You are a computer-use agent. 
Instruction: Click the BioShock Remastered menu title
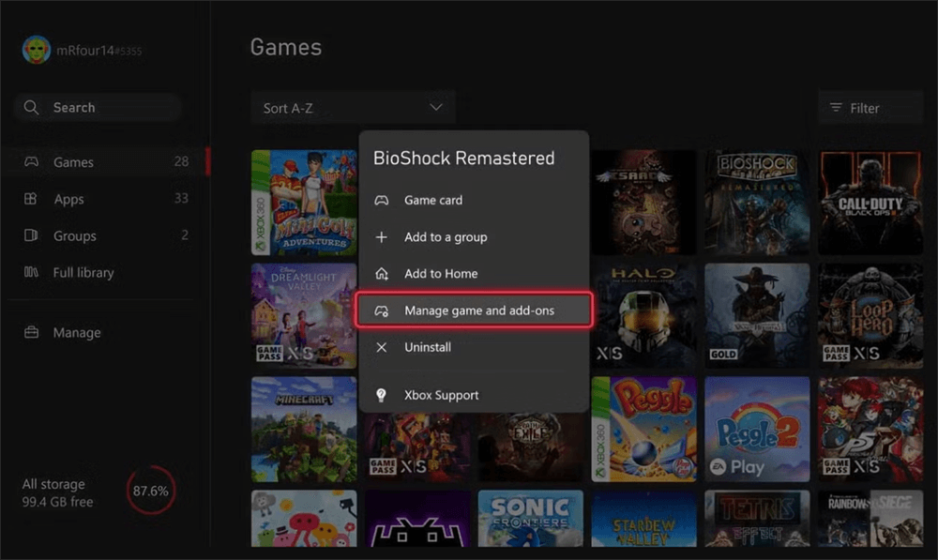coord(463,158)
